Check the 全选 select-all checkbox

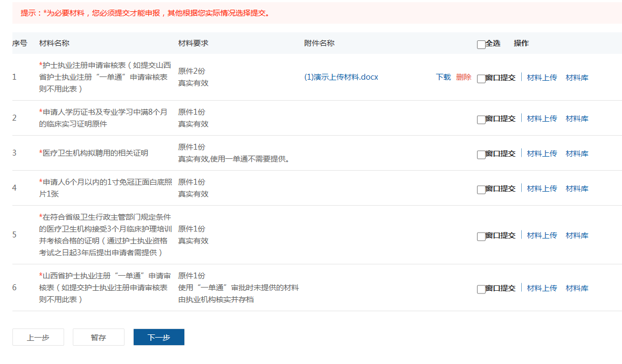coord(481,45)
